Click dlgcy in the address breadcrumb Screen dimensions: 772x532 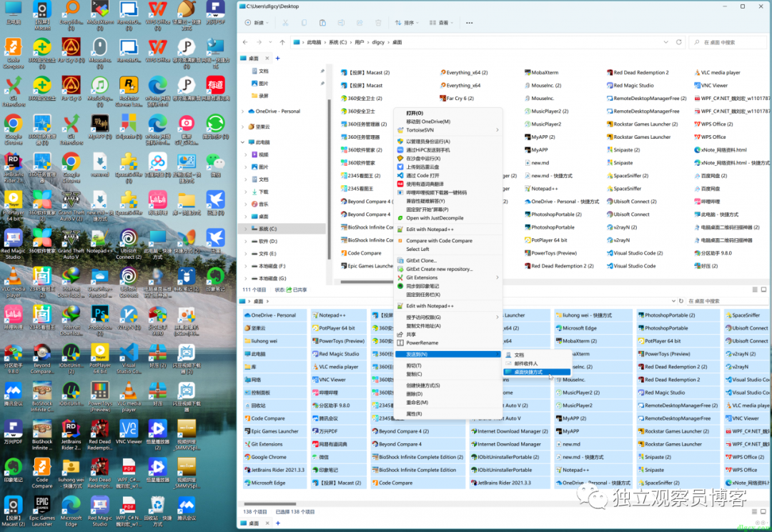pos(378,42)
